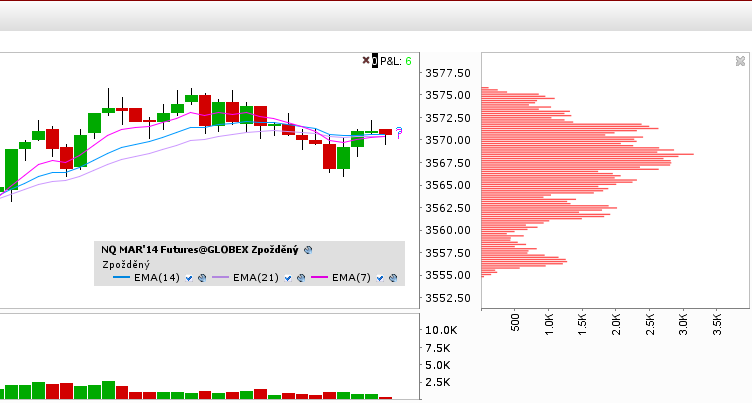
Task: Click the pink question mark price marker
Action: point(399,133)
